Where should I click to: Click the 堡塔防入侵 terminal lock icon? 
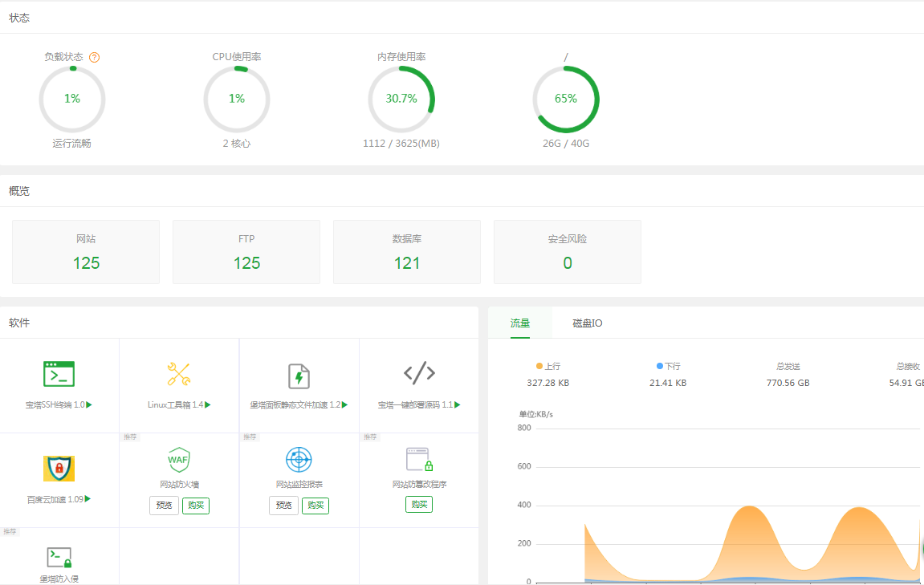(x=59, y=557)
